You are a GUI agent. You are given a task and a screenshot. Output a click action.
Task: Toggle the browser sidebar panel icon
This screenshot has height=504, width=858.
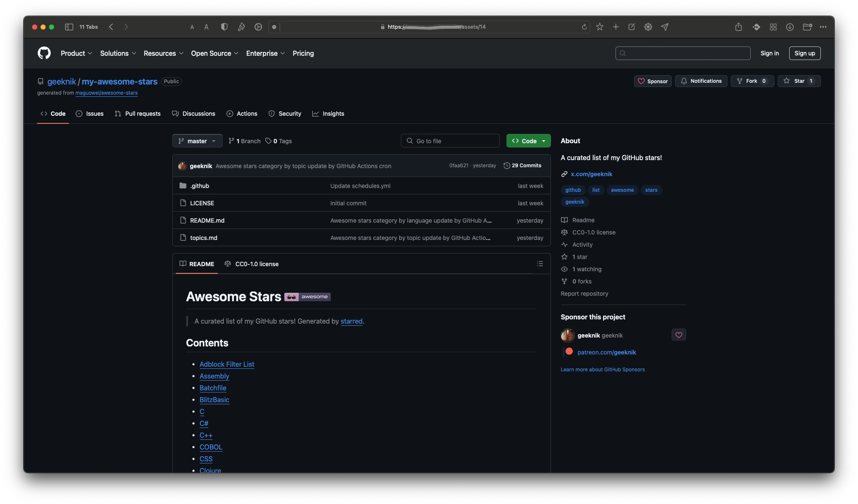pos(69,27)
